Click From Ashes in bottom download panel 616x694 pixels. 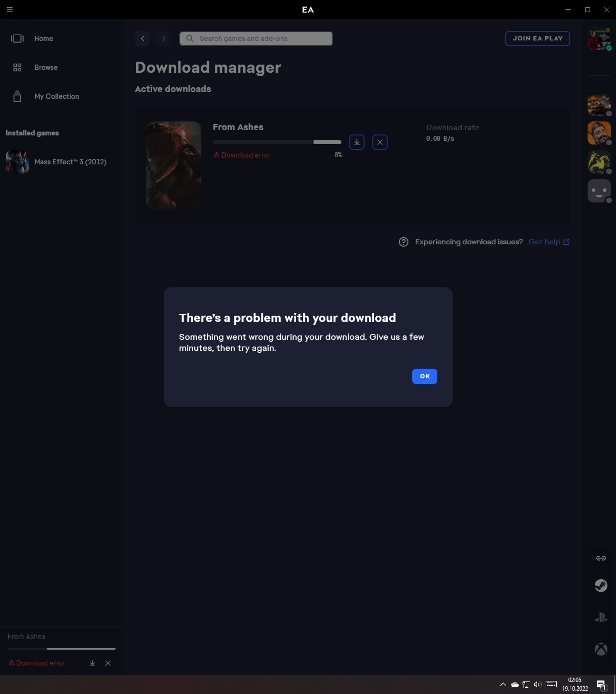click(x=26, y=637)
